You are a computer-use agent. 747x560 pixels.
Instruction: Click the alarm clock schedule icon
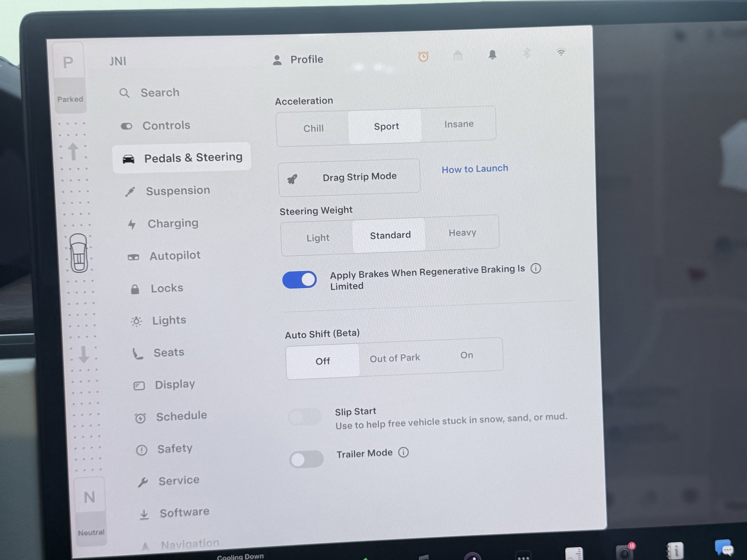(423, 57)
